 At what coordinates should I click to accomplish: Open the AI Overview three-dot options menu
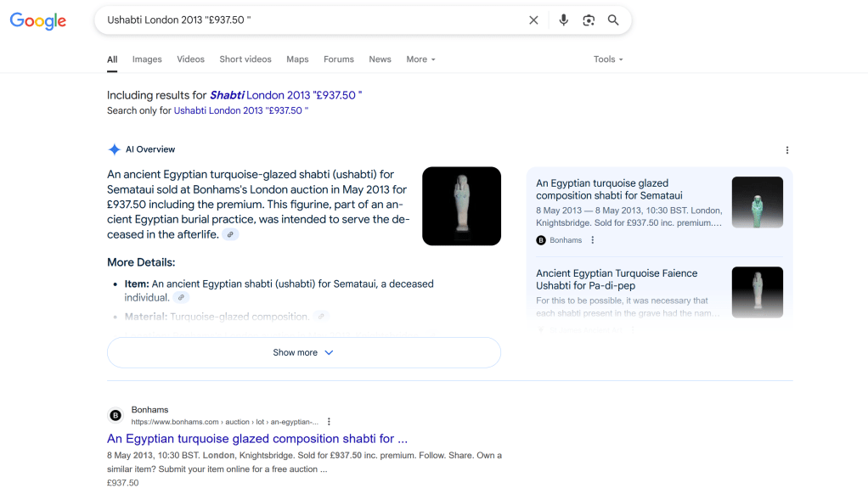(x=786, y=150)
